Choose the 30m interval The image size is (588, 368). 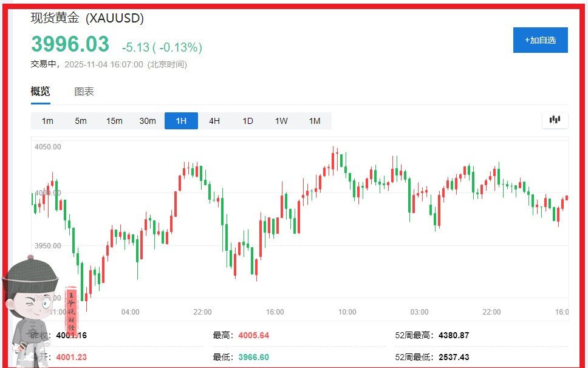[148, 121]
